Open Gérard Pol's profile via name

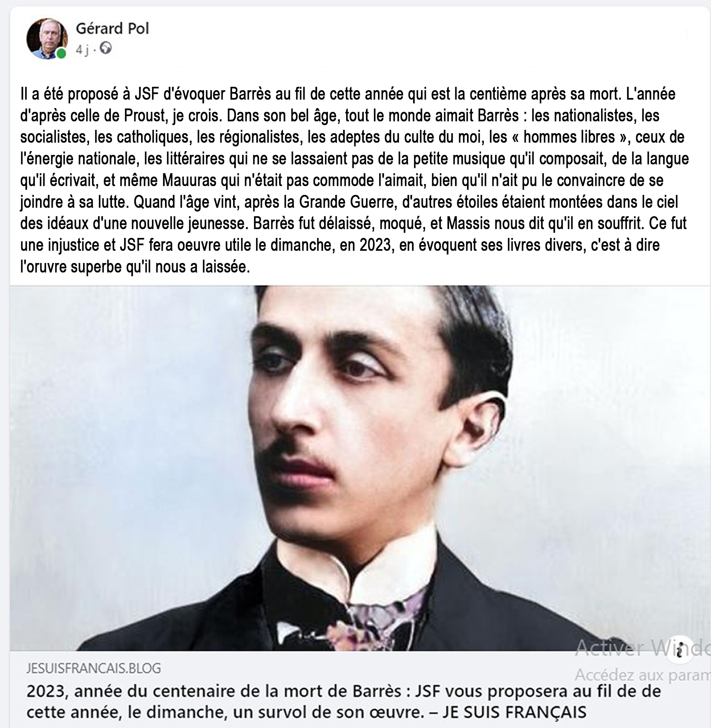112,28
